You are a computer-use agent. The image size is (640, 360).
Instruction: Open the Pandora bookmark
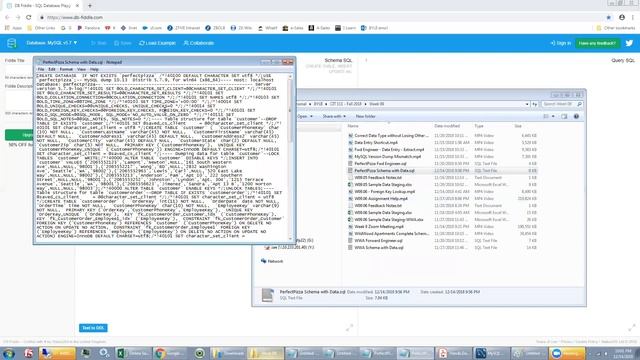[89, 28]
